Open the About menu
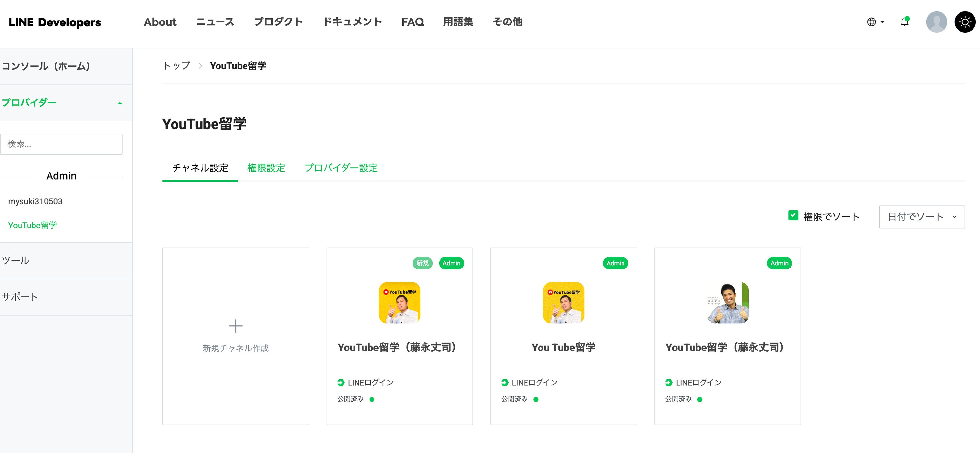Image resolution: width=980 pixels, height=453 pixels. coord(160,22)
